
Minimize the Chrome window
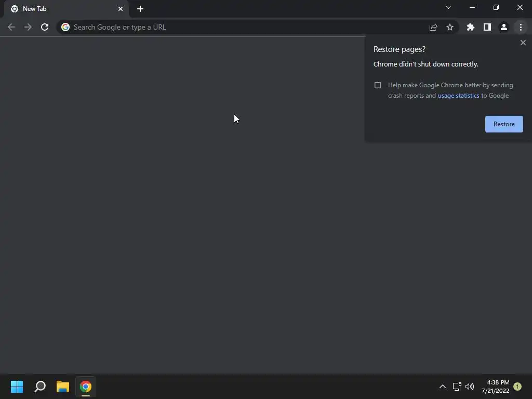tap(472, 7)
